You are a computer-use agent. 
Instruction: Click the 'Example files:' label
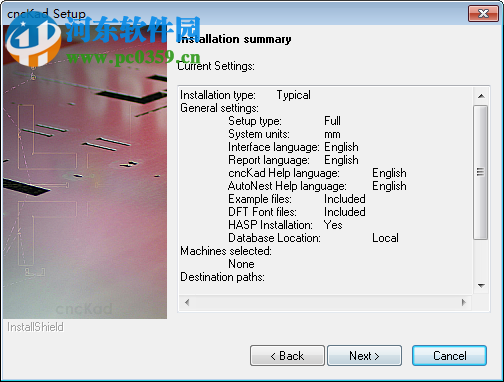(x=260, y=199)
